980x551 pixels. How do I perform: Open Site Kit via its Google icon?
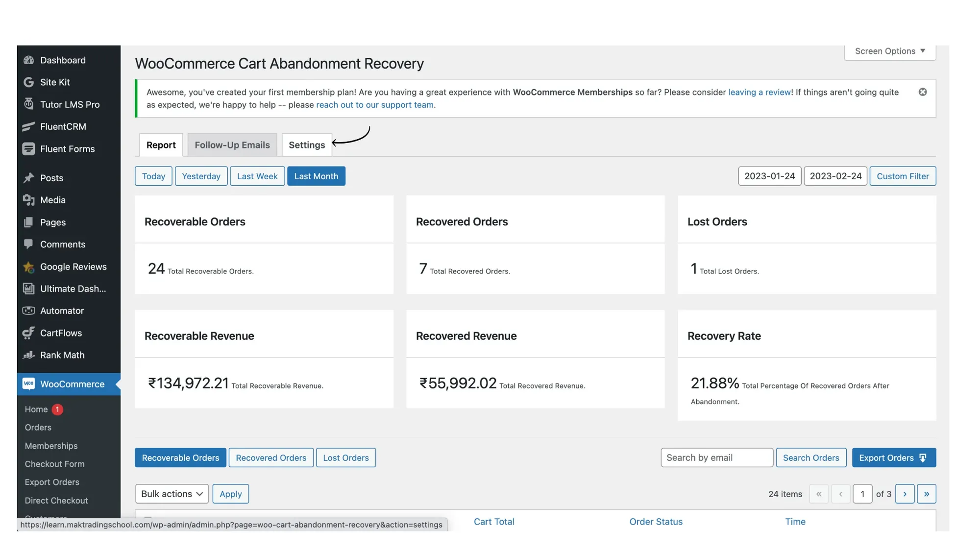(x=28, y=82)
